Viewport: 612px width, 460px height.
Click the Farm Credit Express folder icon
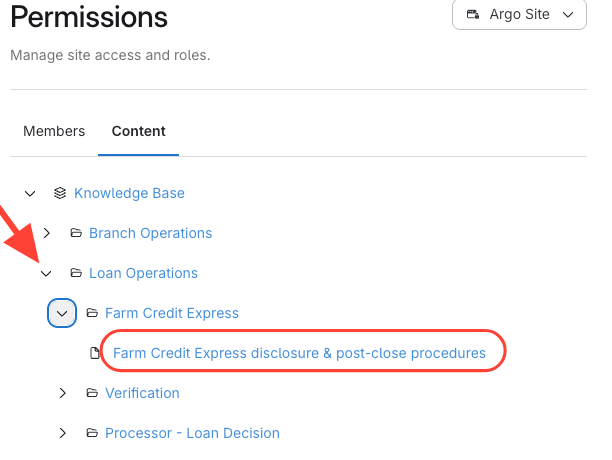(x=91, y=313)
